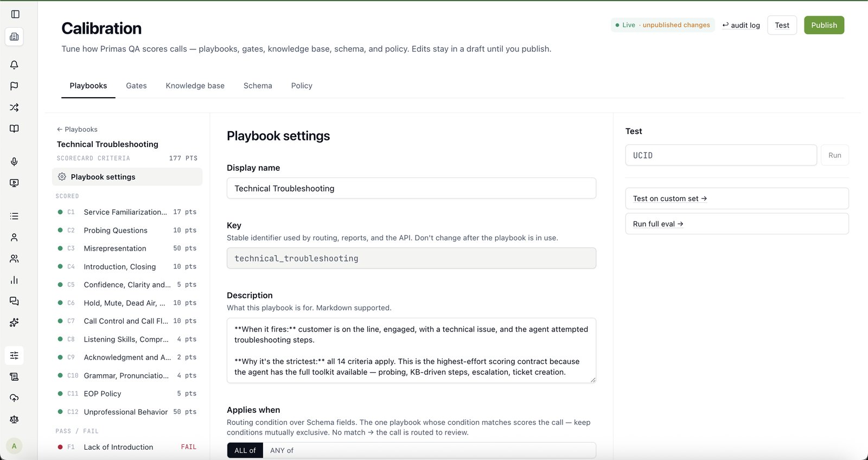868x460 pixels.
Task: Click the single user sidebar icon
Action: tap(14, 237)
